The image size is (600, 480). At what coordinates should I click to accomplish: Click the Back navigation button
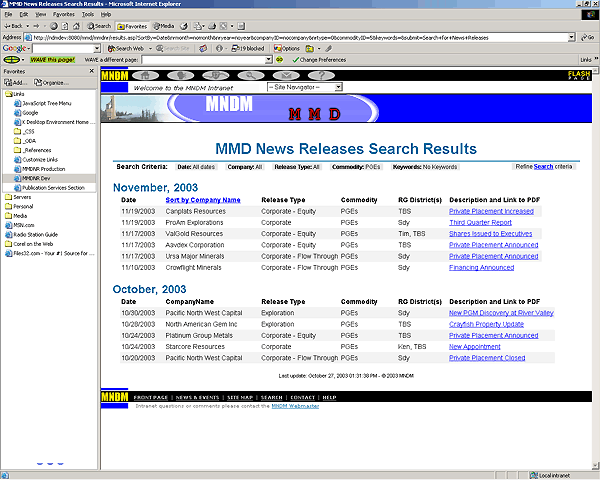(13, 26)
